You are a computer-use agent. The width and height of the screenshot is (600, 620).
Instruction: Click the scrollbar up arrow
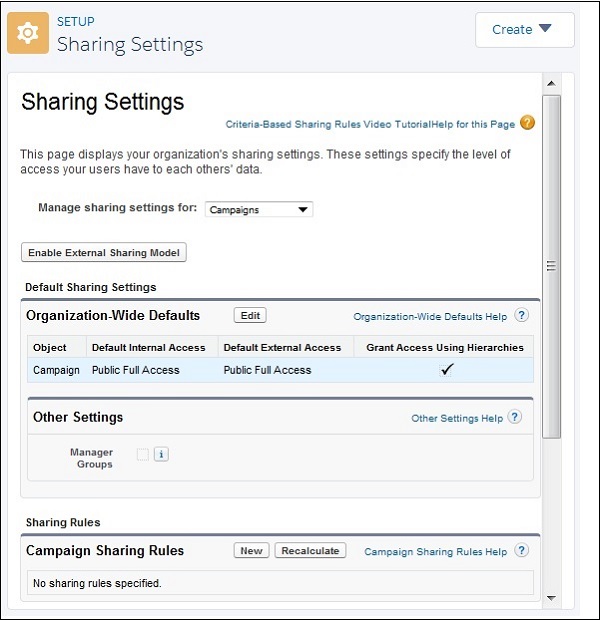(x=551, y=84)
